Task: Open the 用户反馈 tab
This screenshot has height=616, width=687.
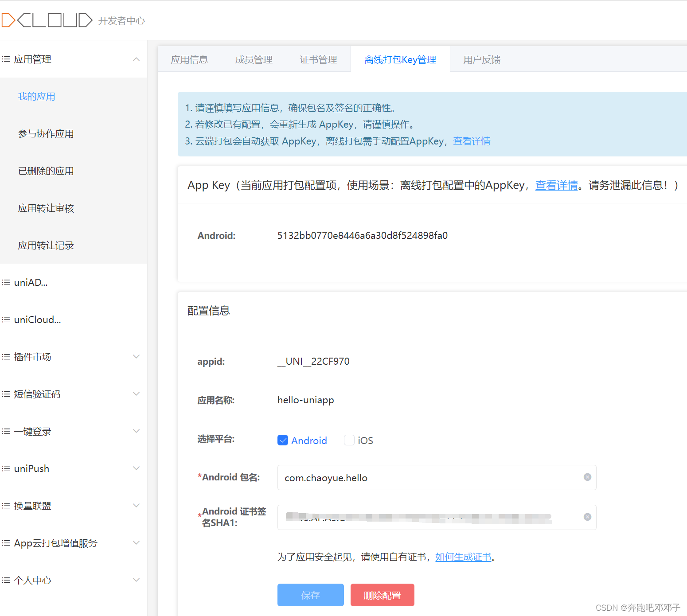Action: tap(482, 59)
